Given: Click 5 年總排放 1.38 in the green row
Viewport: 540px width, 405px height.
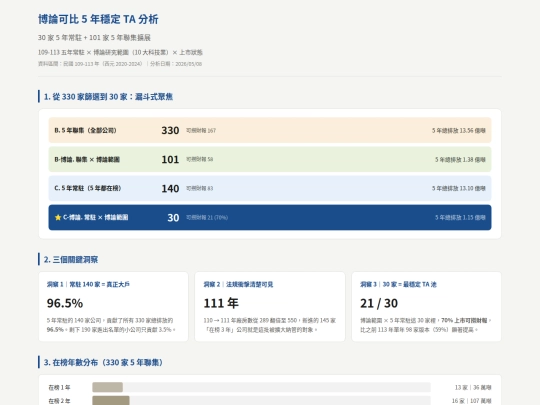Looking at the screenshot, I should coord(460,159).
